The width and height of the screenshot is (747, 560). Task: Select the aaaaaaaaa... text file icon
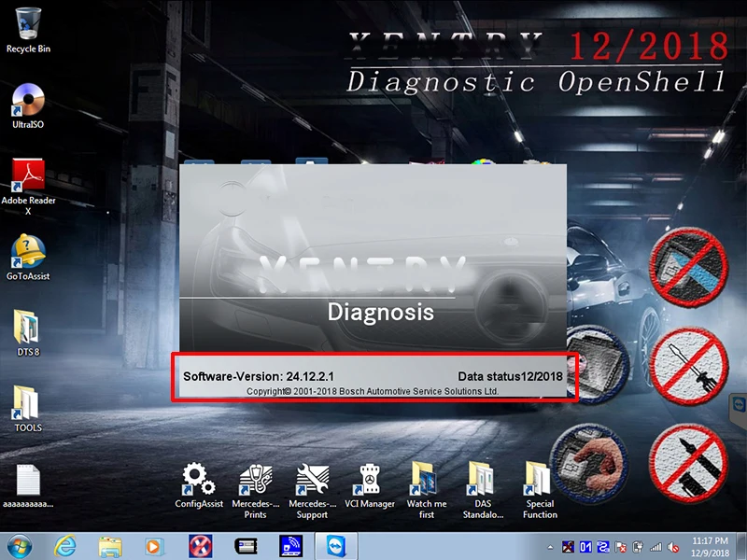pos(28,485)
